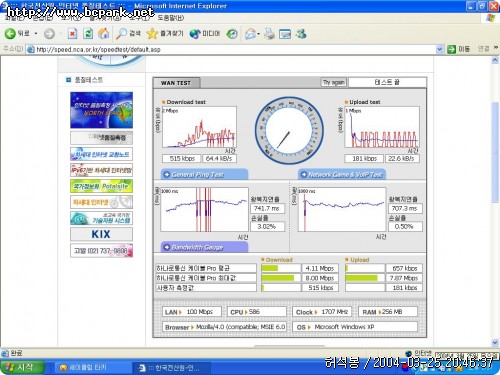Expand the address bar dropdown arrow
Screen dimensions: 500x375
[x=440, y=49]
